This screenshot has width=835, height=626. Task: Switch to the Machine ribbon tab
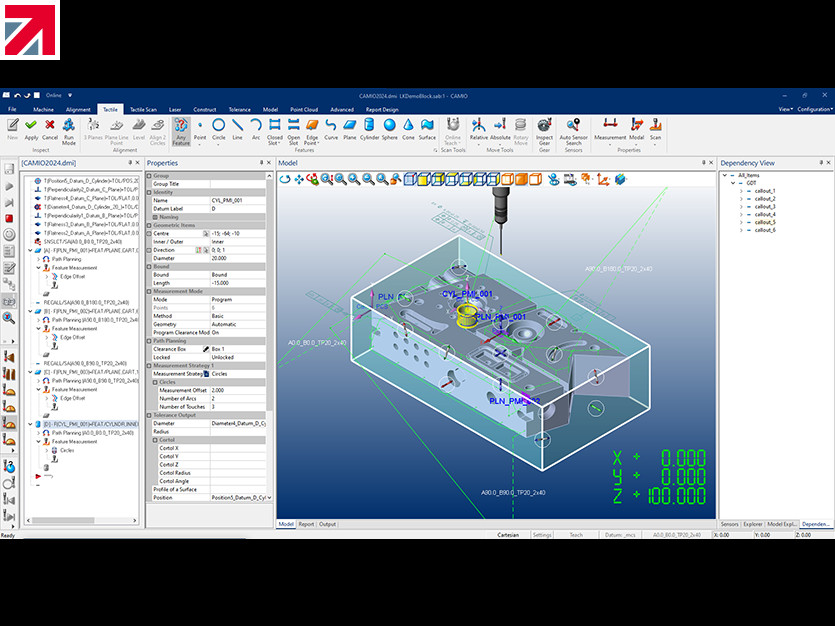tap(43, 109)
